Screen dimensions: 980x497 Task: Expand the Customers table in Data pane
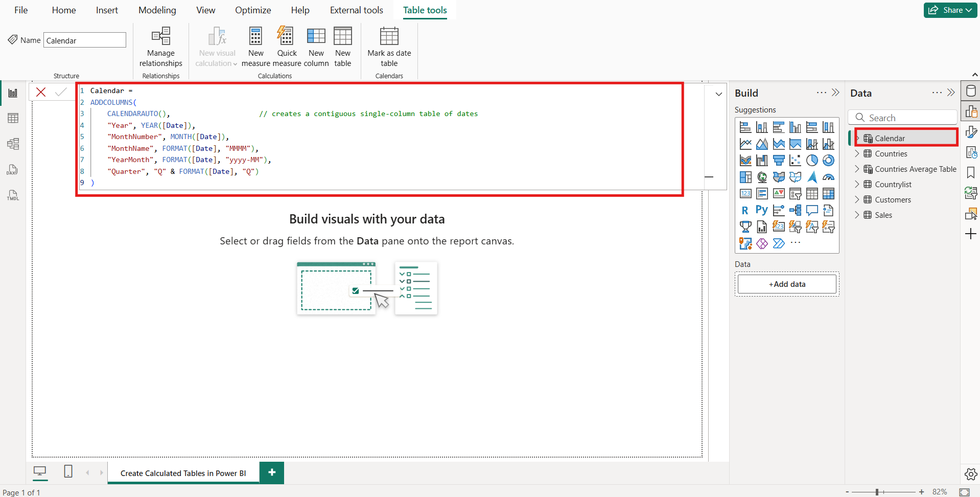(x=857, y=200)
